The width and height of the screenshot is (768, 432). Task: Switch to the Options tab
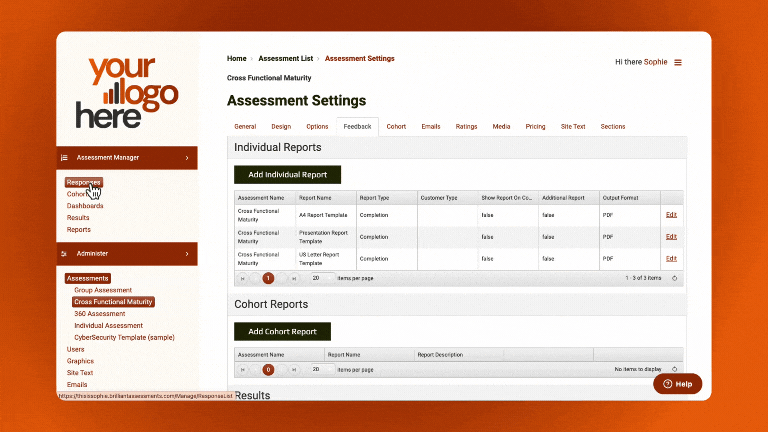coord(317,126)
